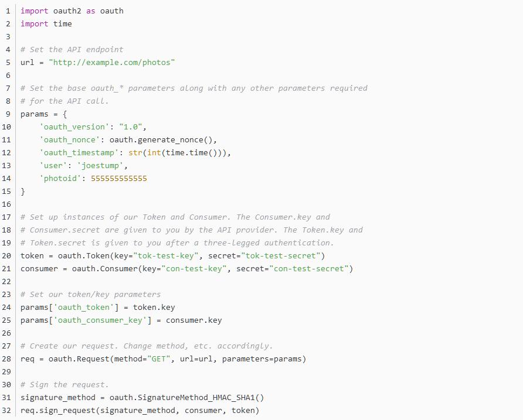
Task: Click line number 20 in the gutter
Action: coord(6,255)
